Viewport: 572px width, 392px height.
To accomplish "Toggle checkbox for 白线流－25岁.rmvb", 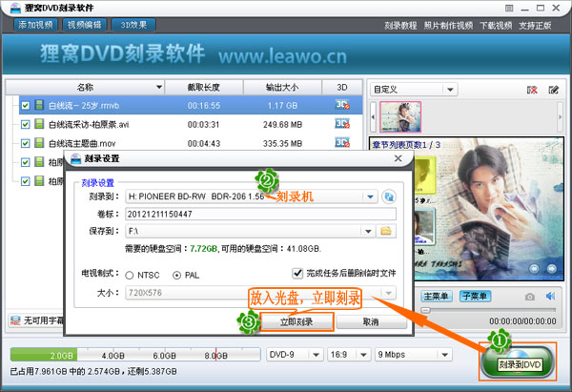I will (25, 106).
